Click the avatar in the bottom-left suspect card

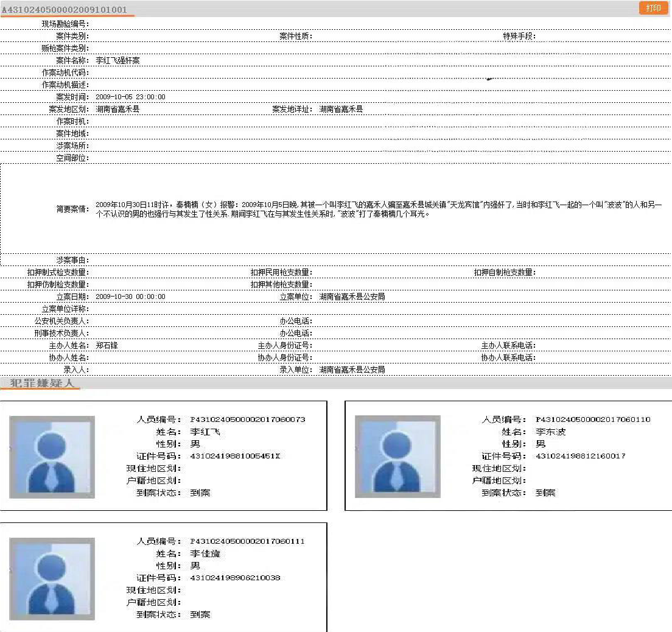[52, 578]
